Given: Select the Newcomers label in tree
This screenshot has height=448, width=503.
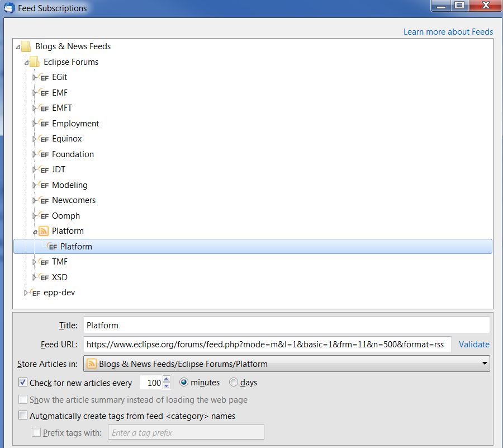Looking at the screenshot, I should 74,200.
